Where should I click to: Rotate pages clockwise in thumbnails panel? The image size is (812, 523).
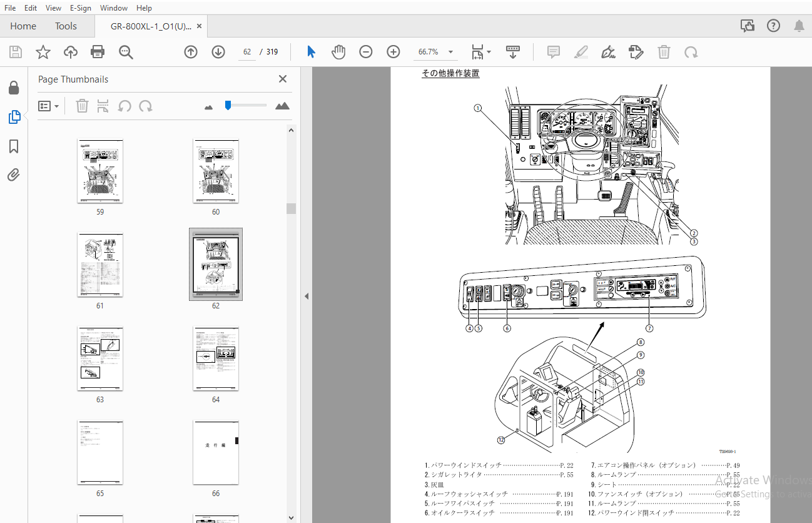point(146,106)
